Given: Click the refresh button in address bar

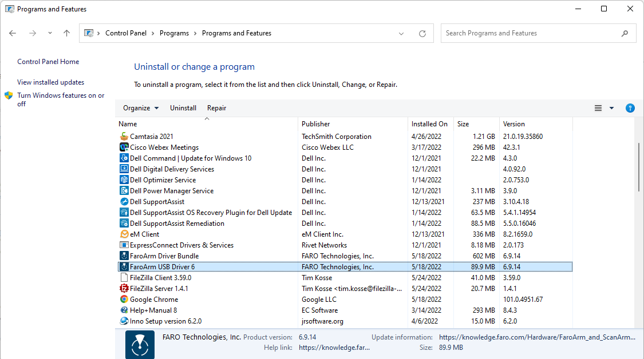Looking at the screenshot, I should tap(422, 33).
